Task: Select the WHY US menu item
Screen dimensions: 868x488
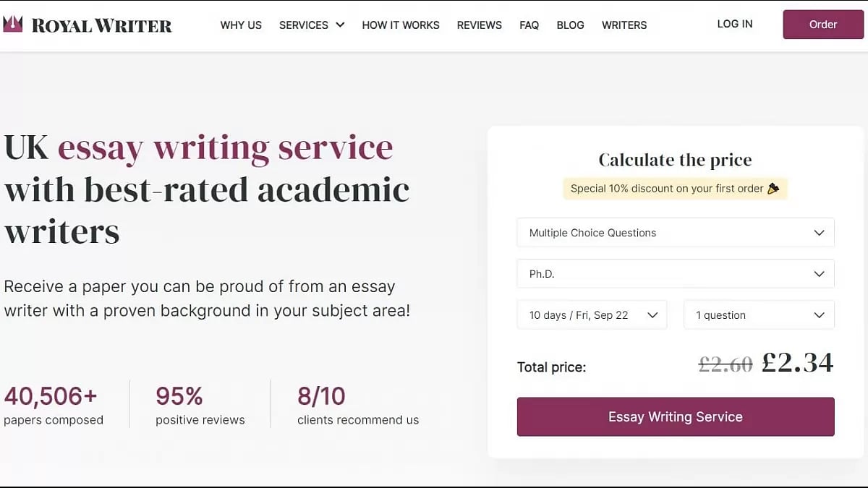Action: click(x=241, y=25)
